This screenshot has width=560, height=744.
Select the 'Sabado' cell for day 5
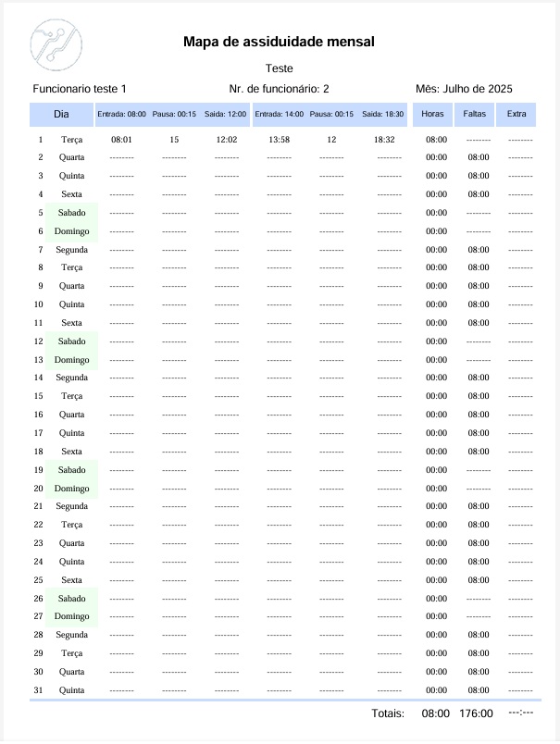click(71, 213)
